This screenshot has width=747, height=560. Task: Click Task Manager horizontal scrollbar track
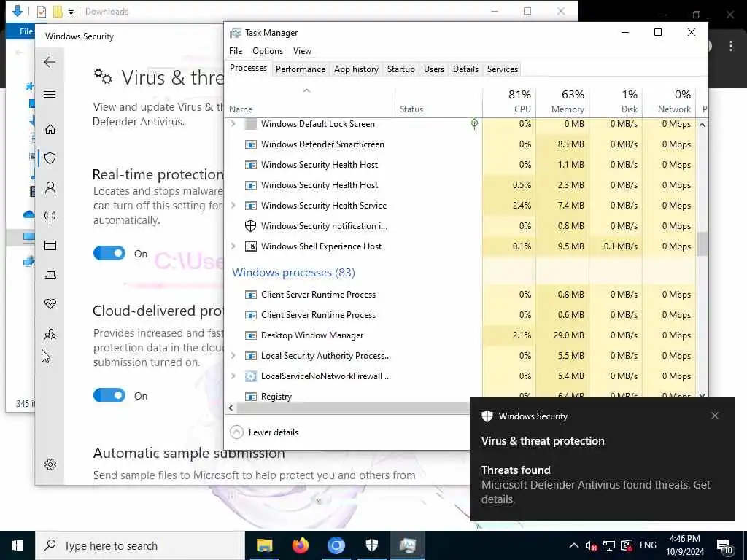click(x=352, y=408)
